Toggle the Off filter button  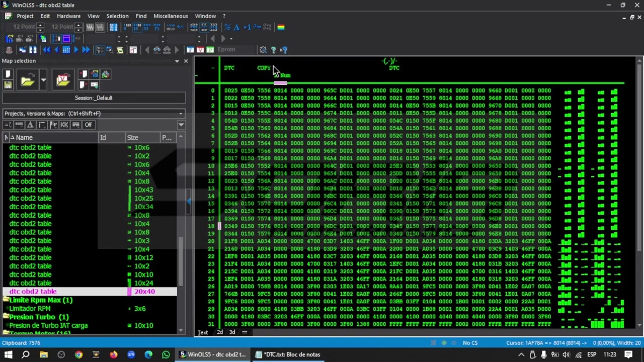pyautogui.click(x=89, y=125)
